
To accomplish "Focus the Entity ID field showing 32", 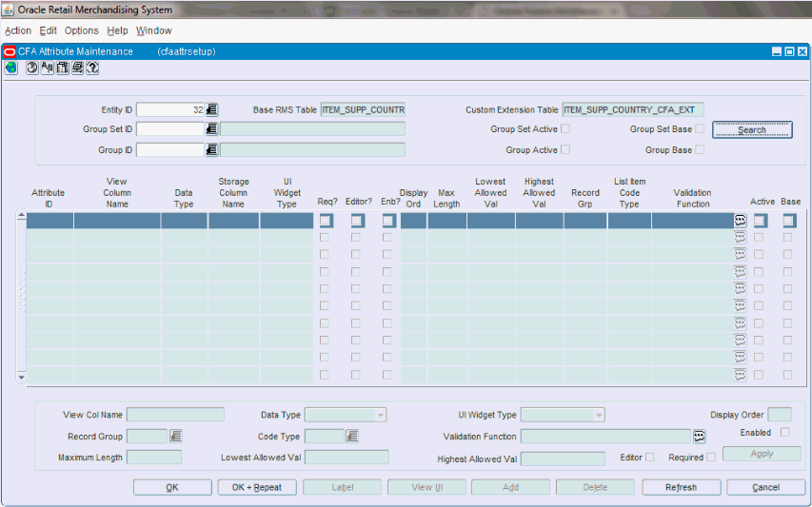I will (x=170, y=109).
